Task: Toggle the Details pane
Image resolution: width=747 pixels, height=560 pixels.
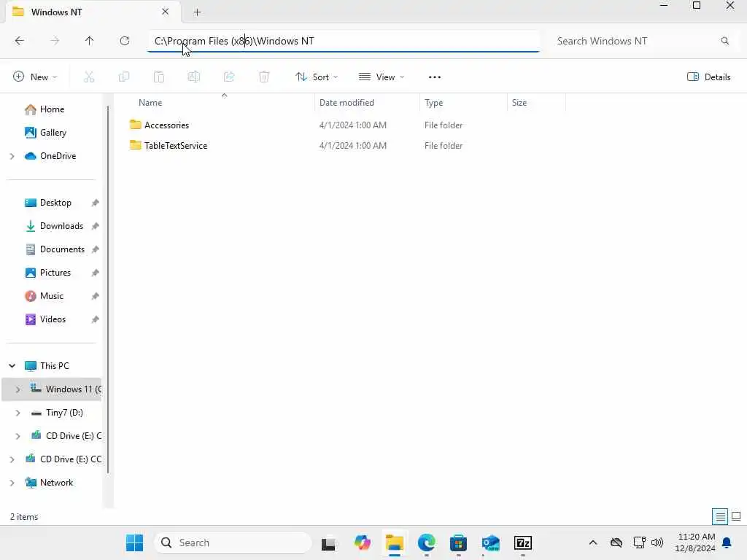Action: (x=709, y=77)
